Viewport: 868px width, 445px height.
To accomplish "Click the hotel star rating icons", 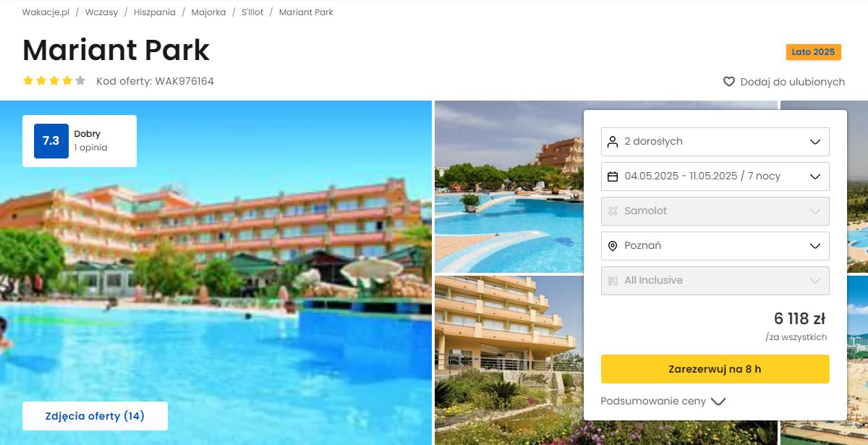I will click(x=54, y=81).
